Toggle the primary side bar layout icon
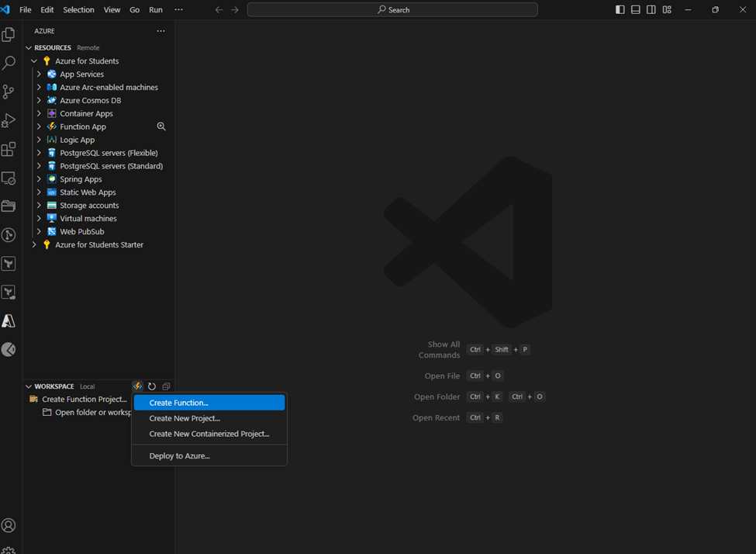Image resolution: width=756 pixels, height=554 pixels. tap(620, 9)
